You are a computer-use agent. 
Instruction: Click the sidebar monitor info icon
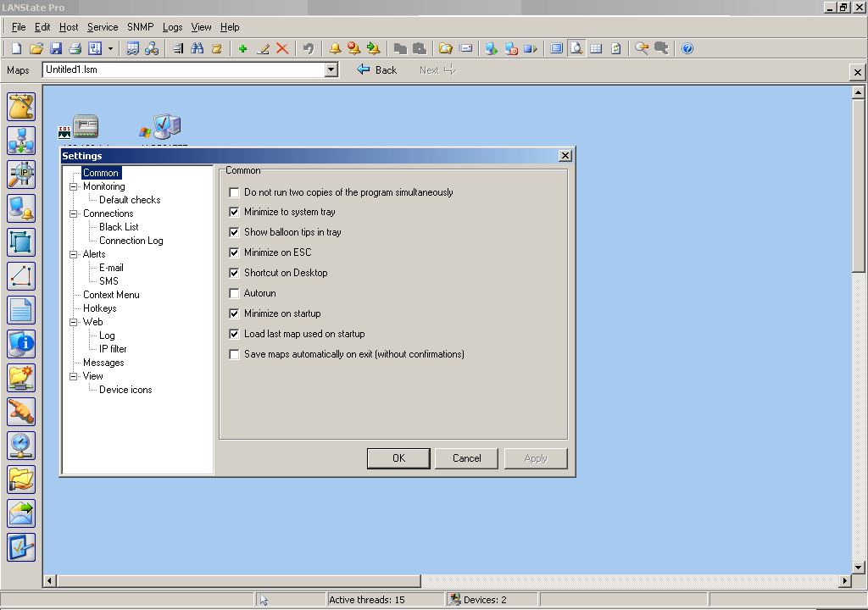(21, 344)
